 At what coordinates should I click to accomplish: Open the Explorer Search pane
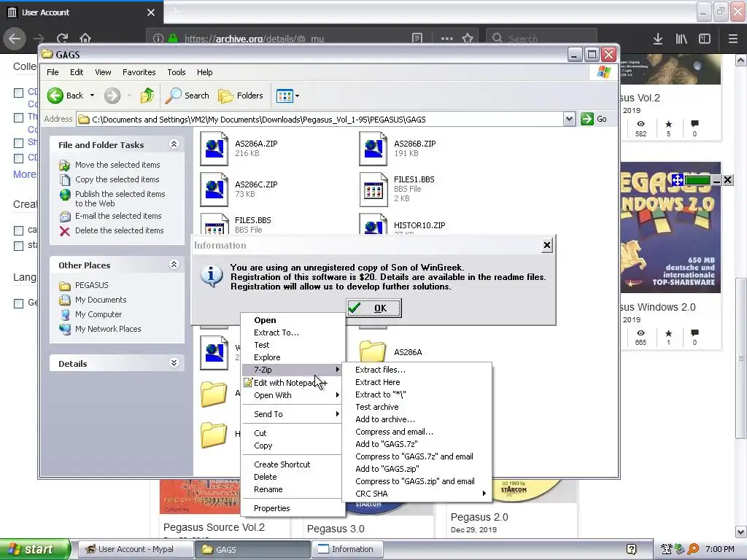(x=187, y=96)
